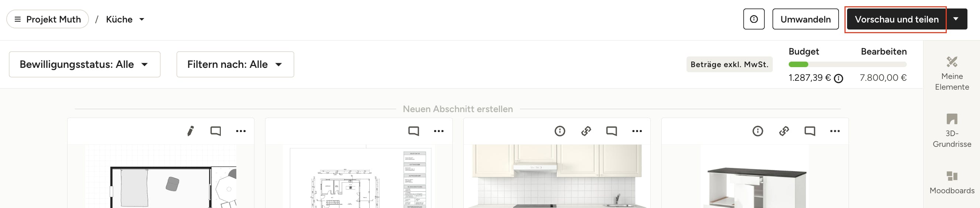Screen dimensions: 980x208
Task: Open the Küche board dropdown
Action: [x=125, y=19]
